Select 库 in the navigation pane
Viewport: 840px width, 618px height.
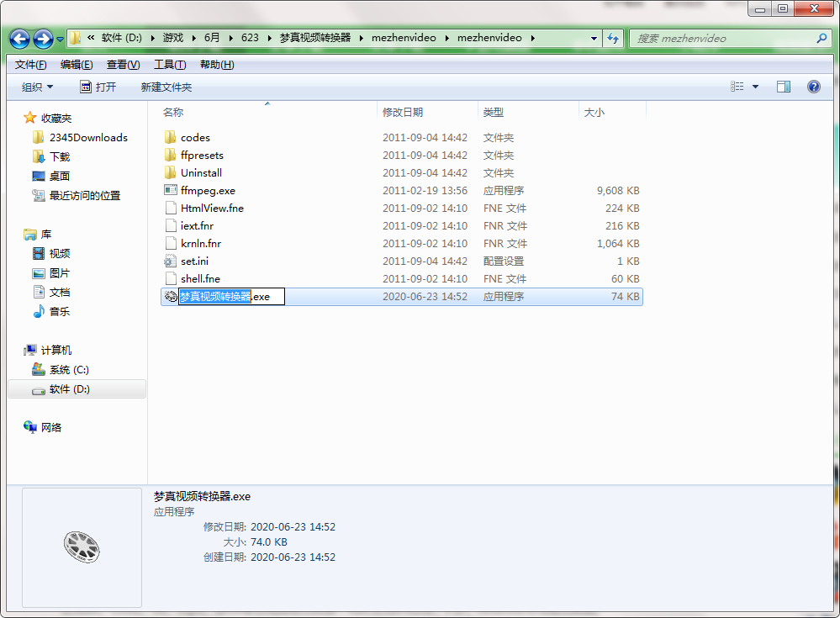(46, 235)
